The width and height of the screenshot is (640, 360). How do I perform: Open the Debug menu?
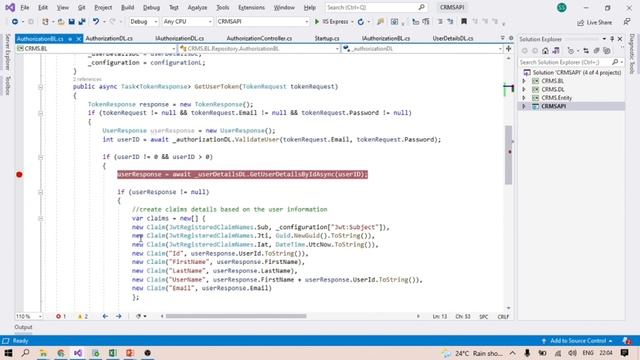[x=151, y=7]
